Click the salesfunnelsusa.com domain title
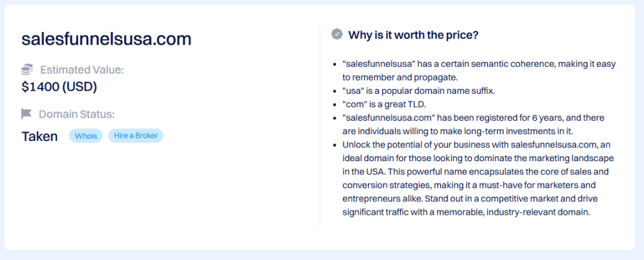Image resolution: width=644 pixels, height=260 pixels. [x=106, y=39]
